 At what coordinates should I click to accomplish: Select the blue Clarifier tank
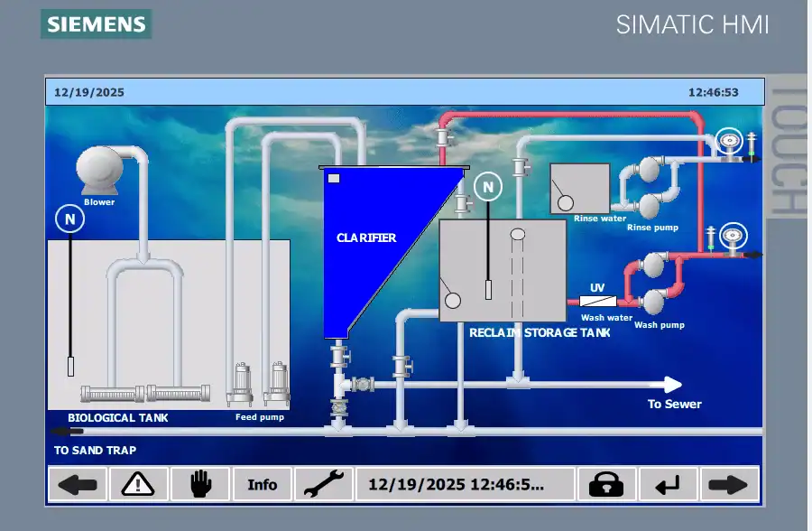tap(370, 238)
